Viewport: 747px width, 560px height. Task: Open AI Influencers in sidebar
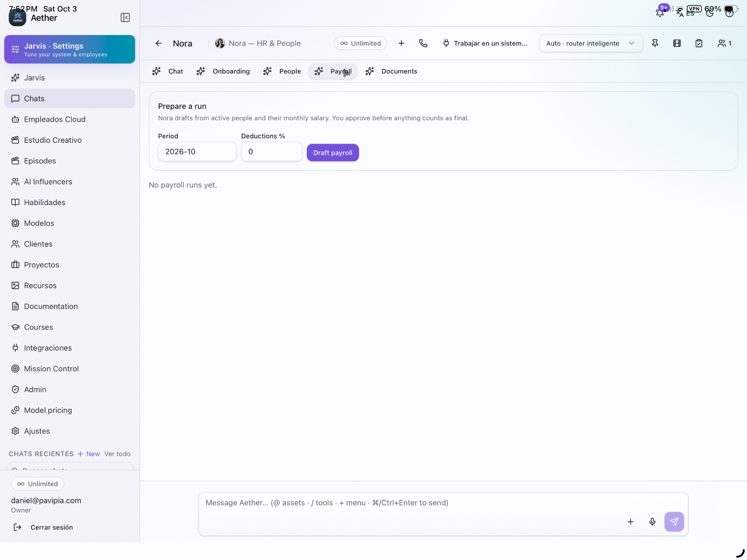(70, 182)
